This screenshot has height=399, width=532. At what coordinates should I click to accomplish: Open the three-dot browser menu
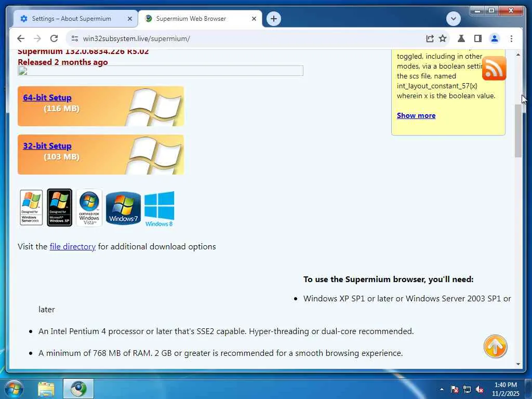511,38
